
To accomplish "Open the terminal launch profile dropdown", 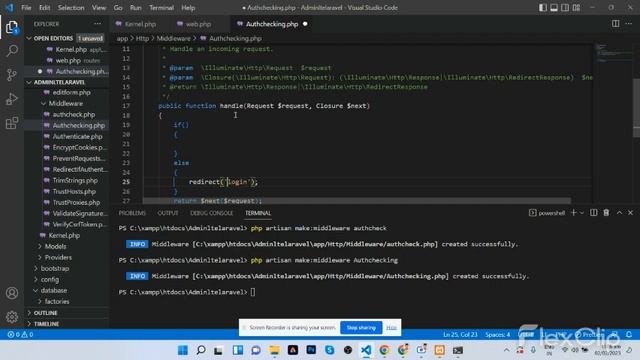I will point(582,213).
